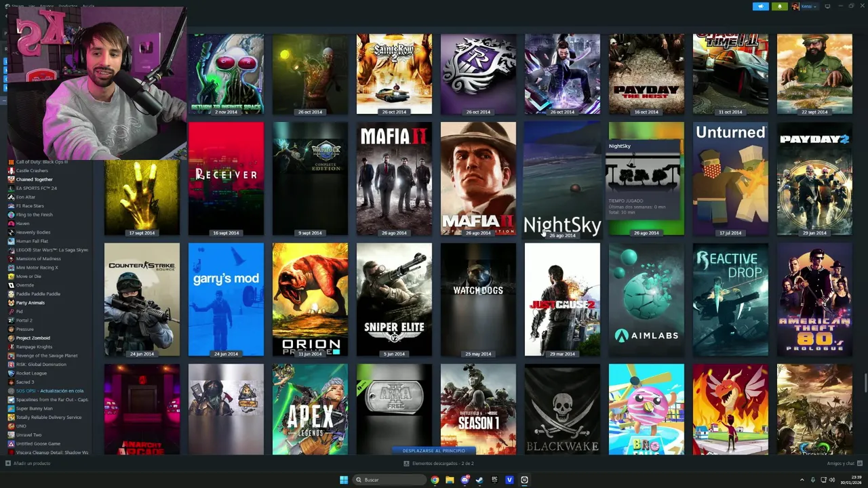Switch to Big Picture mode monitor icon
868x488 pixels.
827,6
